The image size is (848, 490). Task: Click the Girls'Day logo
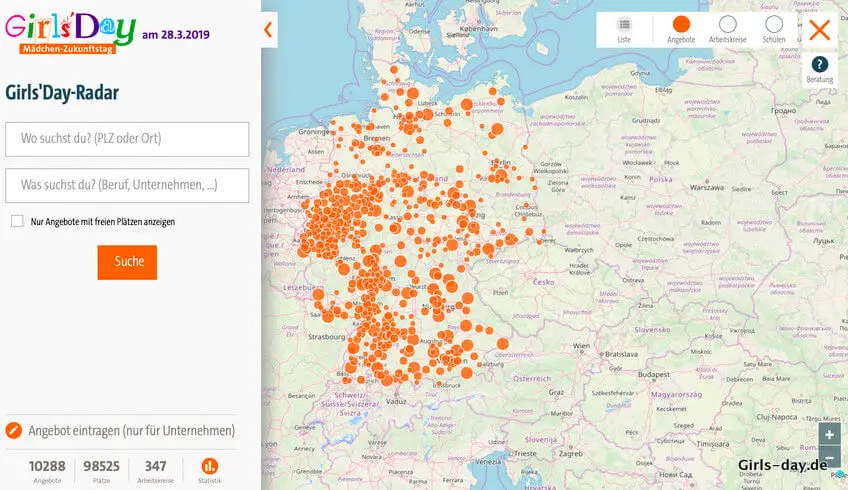(70, 29)
